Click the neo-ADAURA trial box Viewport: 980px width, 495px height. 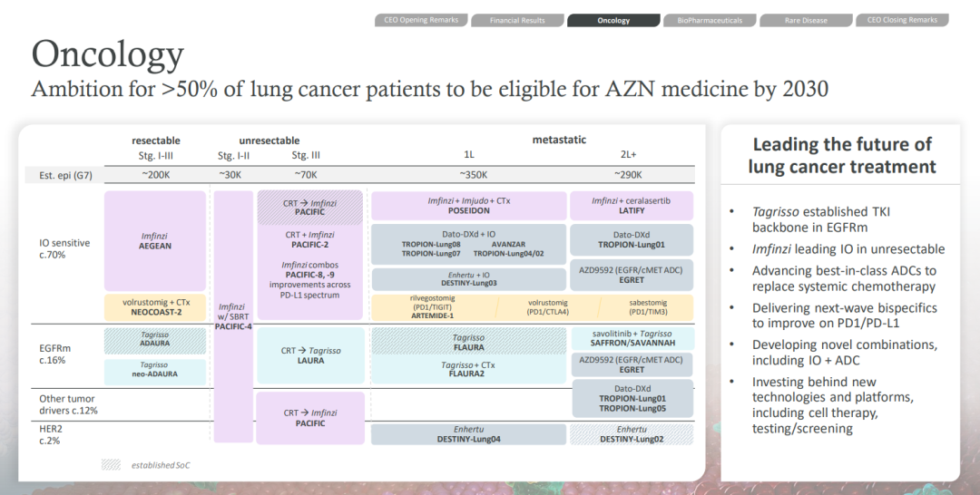coord(155,369)
